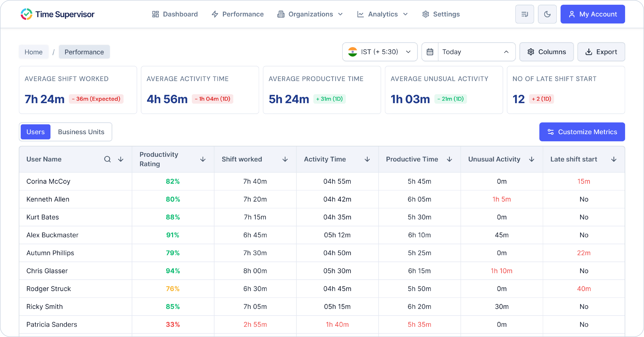Switch to the Users view toggle
The height and width of the screenshot is (337, 644).
[36, 132]
